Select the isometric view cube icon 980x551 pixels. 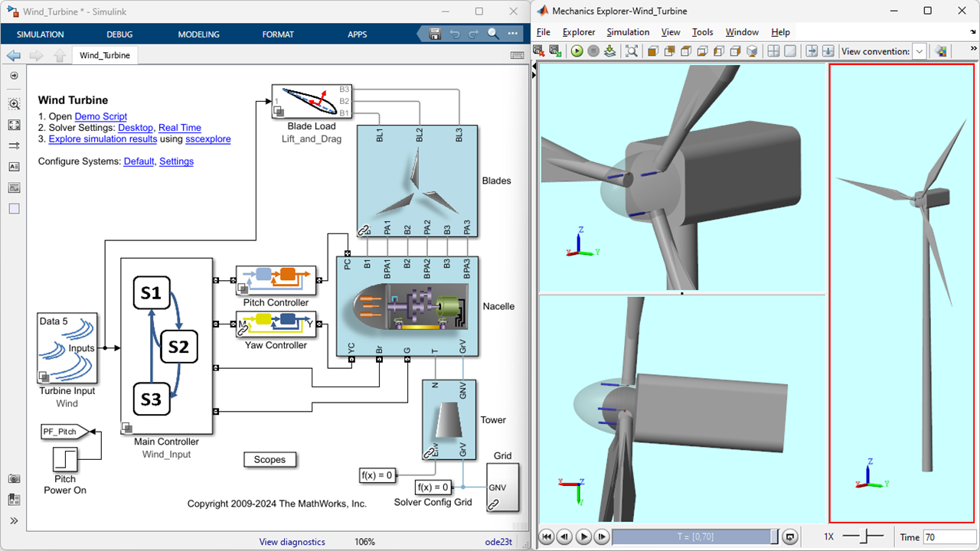[x=753, y=51]
